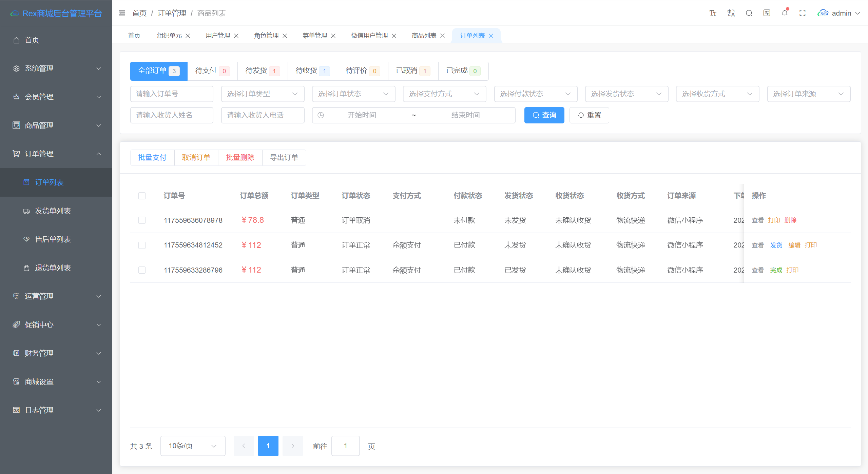The image size is (868, 474).
Task: Click the 批量删除 button
Action: (x=240, y=158)
